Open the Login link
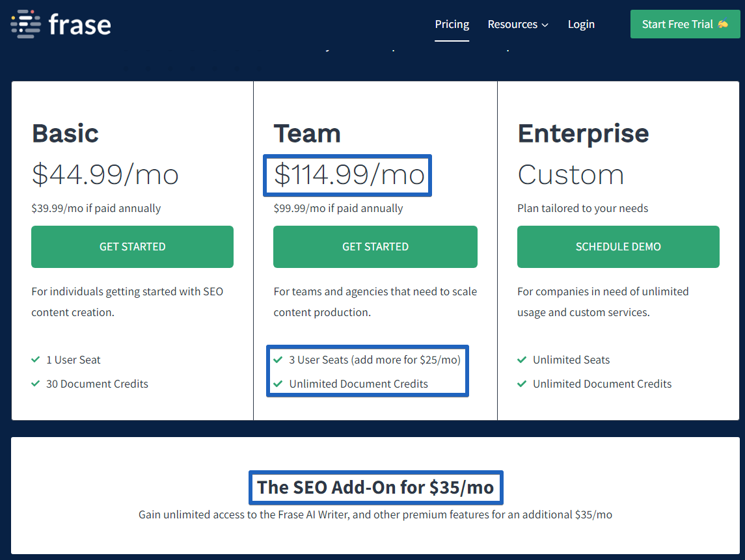This screenshot has width=745, height=560. [x=581, y=24]
